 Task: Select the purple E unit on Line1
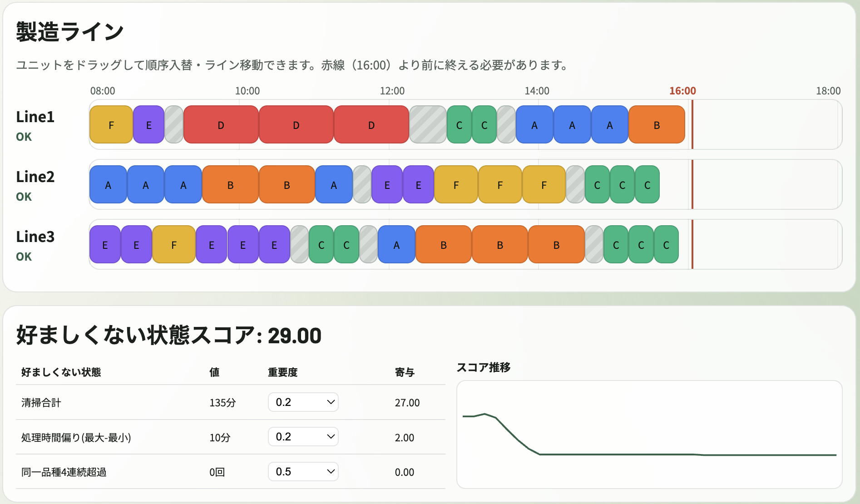pos(148,124)
